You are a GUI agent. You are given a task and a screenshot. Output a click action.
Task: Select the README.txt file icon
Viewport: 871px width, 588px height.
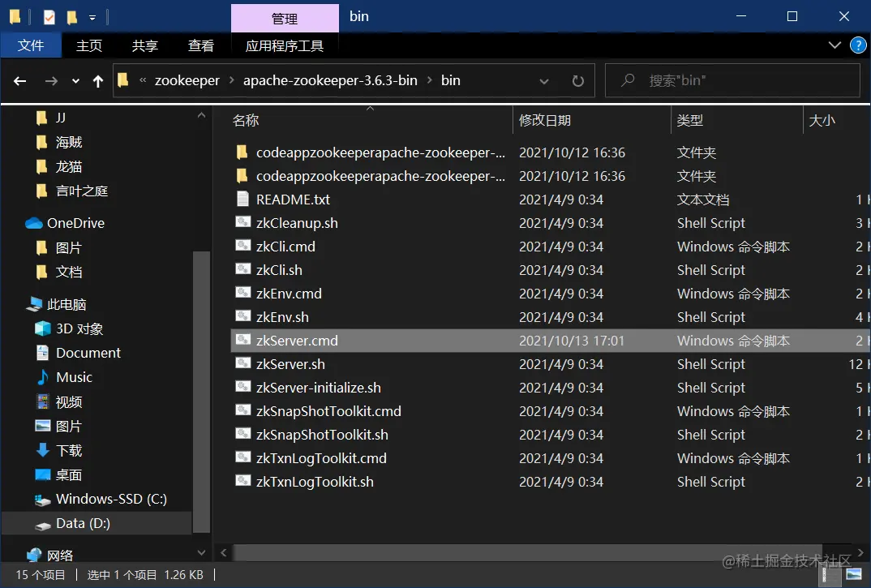[242, 199]
